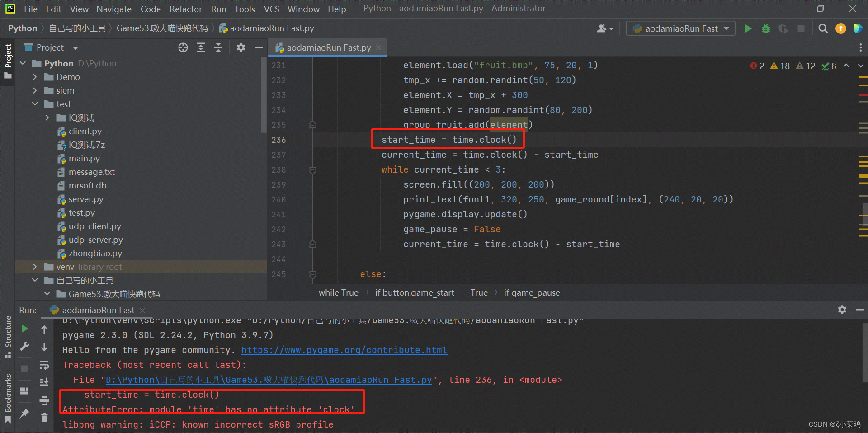
Task: Open run configuration settings via the wrench icon
Action: click(x=24, y=347)
